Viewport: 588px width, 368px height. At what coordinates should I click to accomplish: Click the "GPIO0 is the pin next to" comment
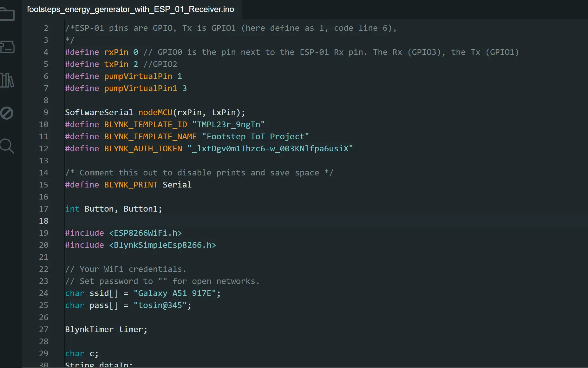[x=217, y=52]
